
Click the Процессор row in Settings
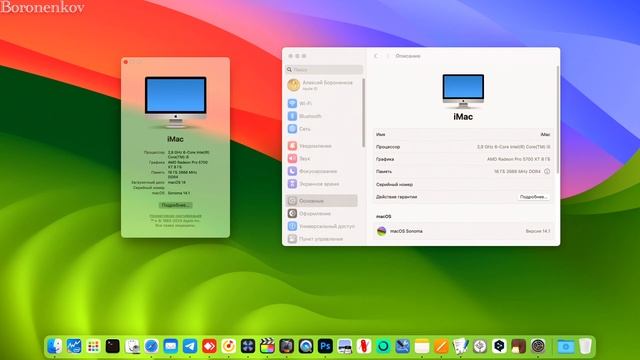(x=463, y=147)
